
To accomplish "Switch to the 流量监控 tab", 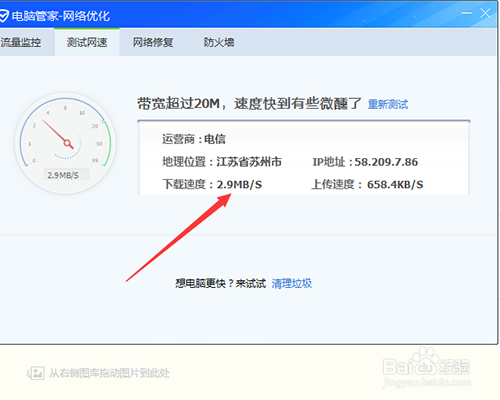I will 21,42.
